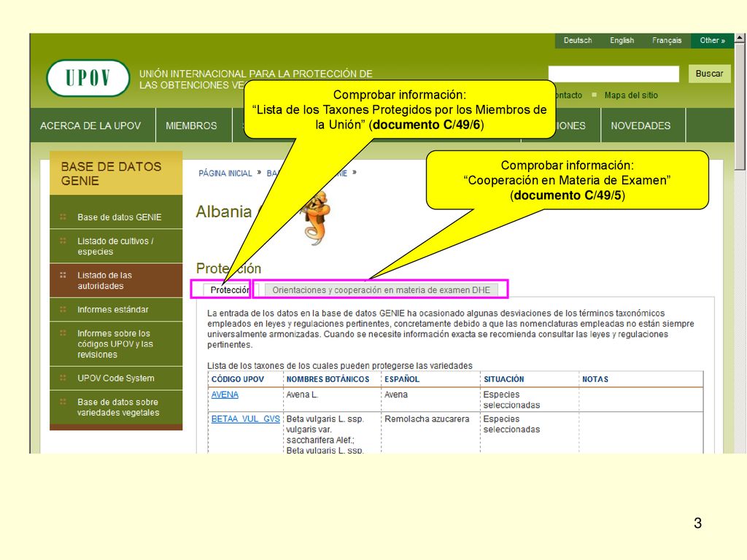Open Base de datos GENIE sidebar item
Image resolution: width=747 pixels, height=560 pixels.
[116, 217]
